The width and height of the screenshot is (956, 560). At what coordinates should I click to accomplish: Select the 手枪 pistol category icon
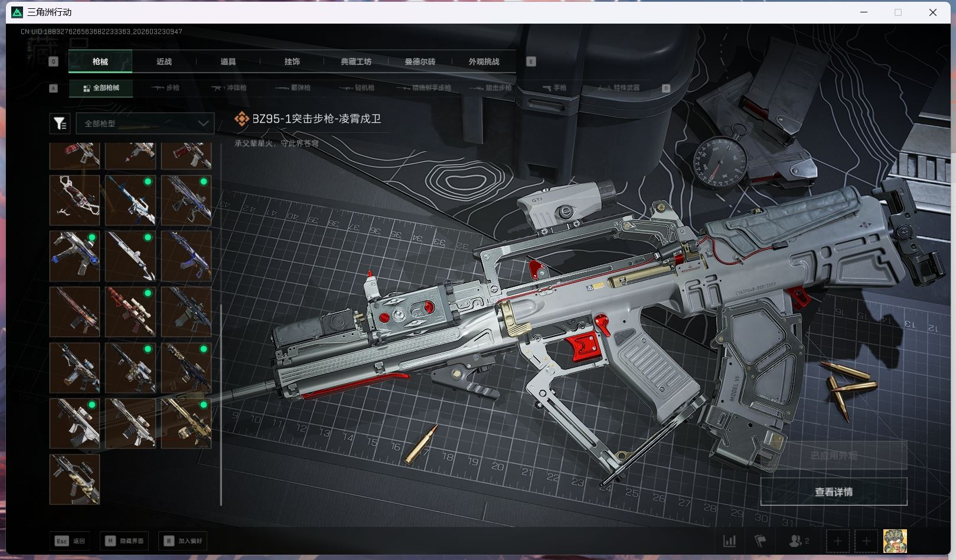(554, 88)
